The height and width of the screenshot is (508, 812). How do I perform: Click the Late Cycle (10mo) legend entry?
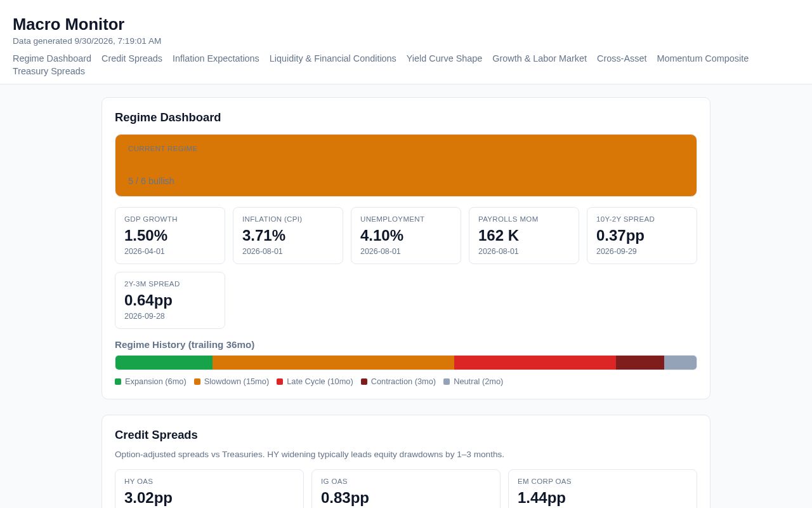[x=315, y=382]
